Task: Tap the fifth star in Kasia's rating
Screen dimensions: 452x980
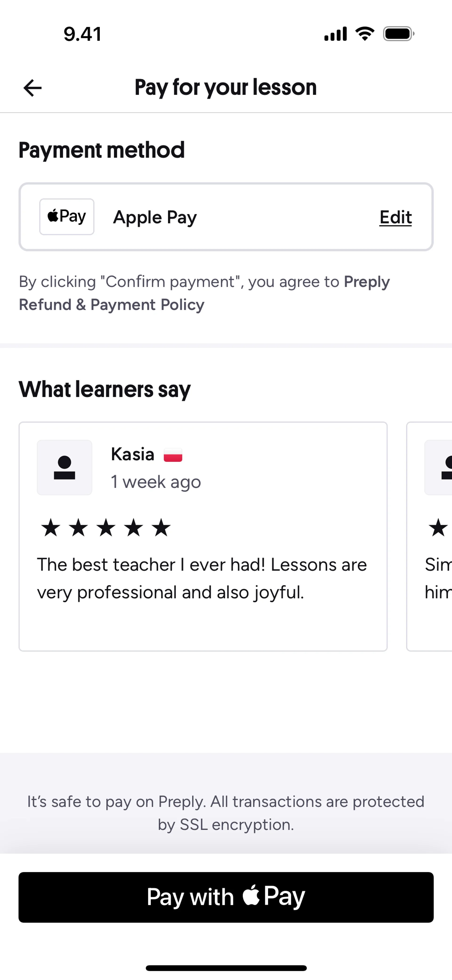Action: pyautogui.click(x=161, y=528)
